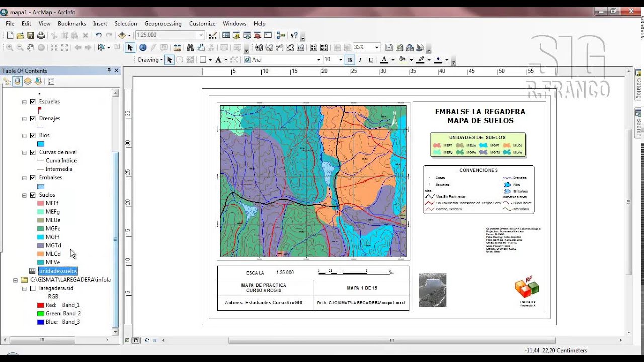
Task: Open the font size 10 dropdown
Action: click(340, 60)
